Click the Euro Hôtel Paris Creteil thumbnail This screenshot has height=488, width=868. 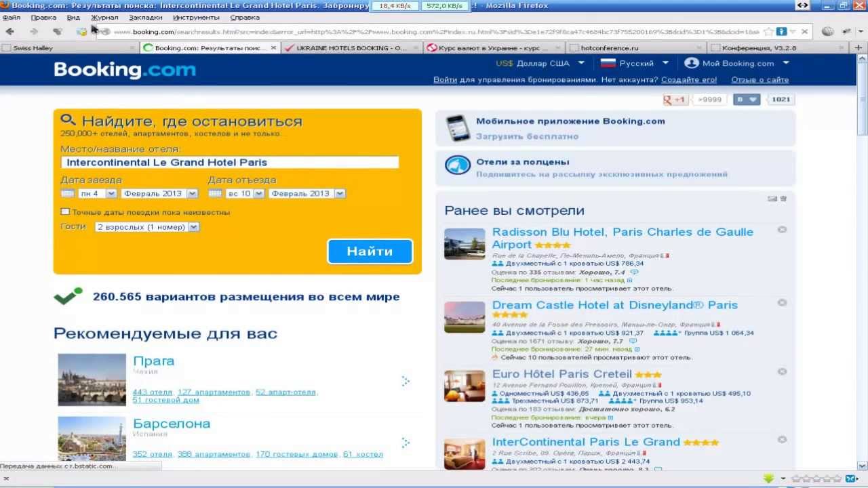click(x=465, y=386)
